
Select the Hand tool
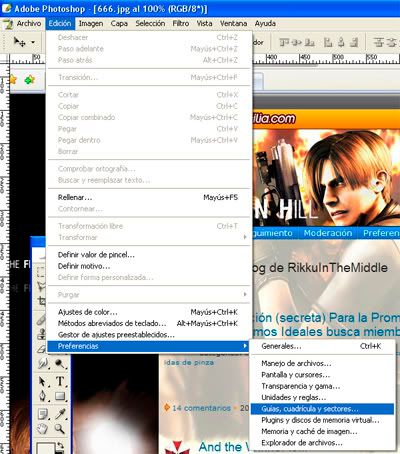point(42,428)
